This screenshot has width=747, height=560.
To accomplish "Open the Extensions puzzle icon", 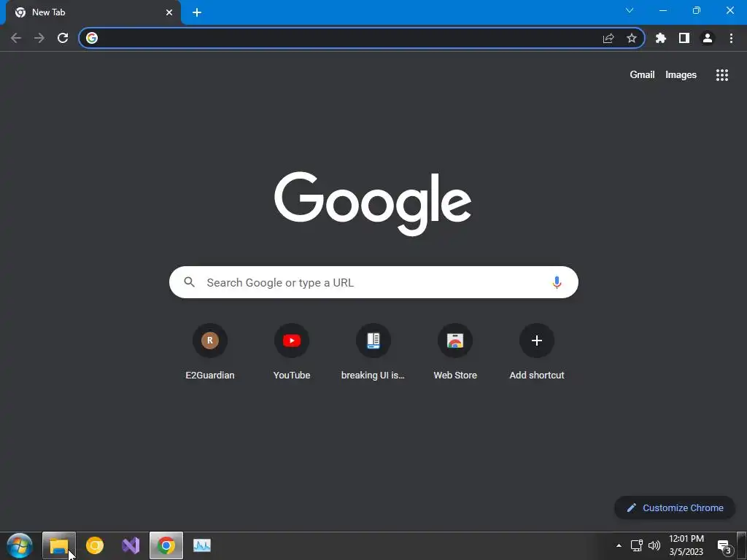I will (661, 38).
